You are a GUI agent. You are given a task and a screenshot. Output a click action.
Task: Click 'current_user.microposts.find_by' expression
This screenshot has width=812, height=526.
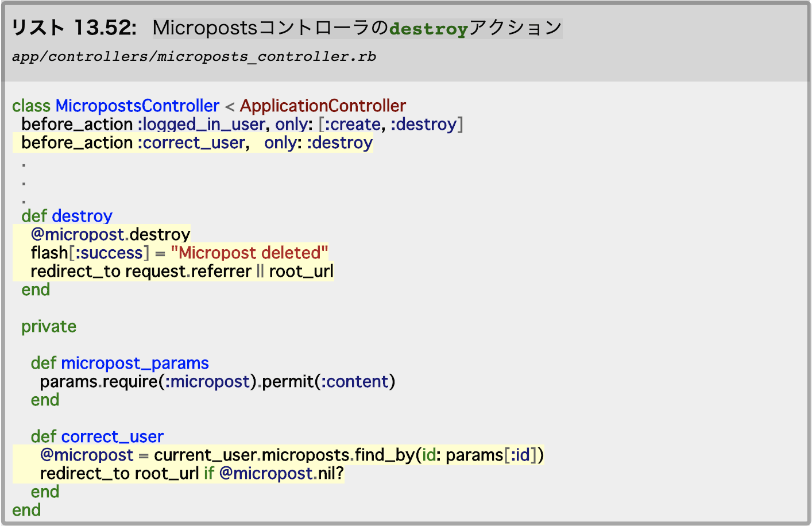tap(284, 455)
